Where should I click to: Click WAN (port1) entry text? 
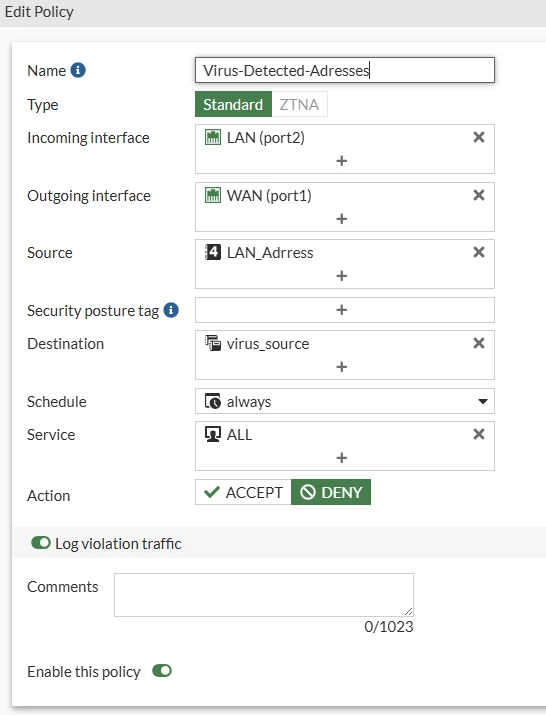pyautogui.click(x=269, y=196)
